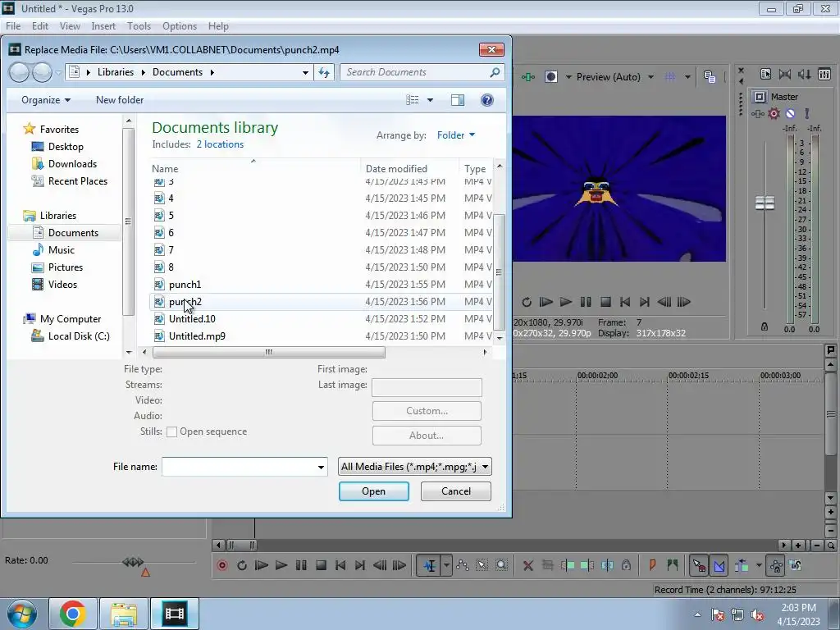840x630 pixels.
Task: Open the Edit menu
Action: coord(40,25)
